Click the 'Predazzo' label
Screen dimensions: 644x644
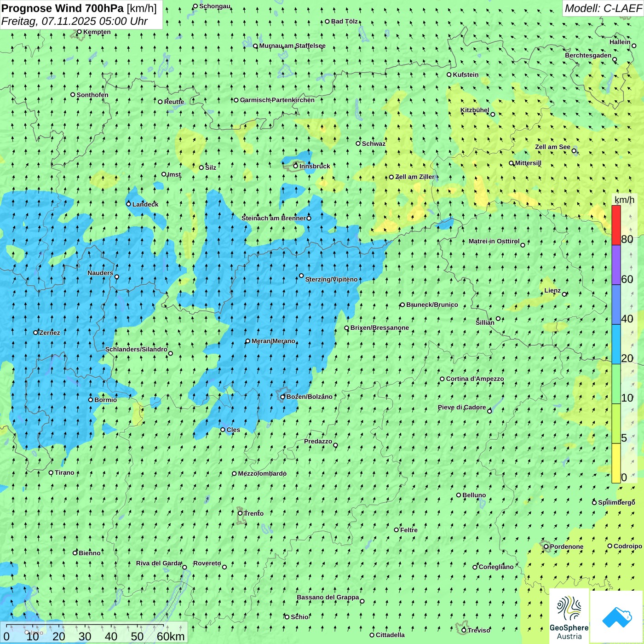coord(318,441)
